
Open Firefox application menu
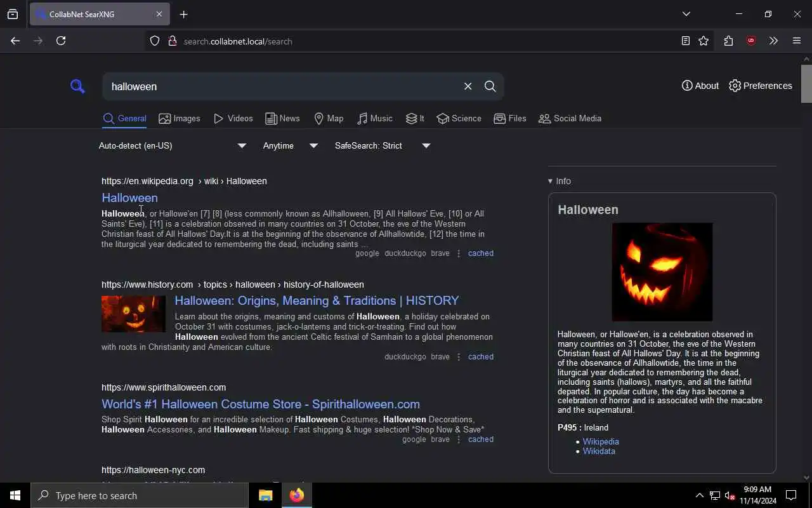[x=797, y=41]
